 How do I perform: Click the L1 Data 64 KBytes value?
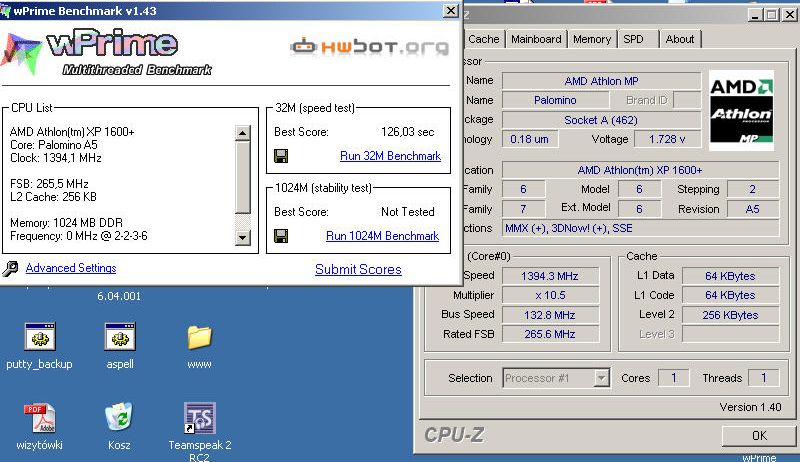[x=731, y=276]
